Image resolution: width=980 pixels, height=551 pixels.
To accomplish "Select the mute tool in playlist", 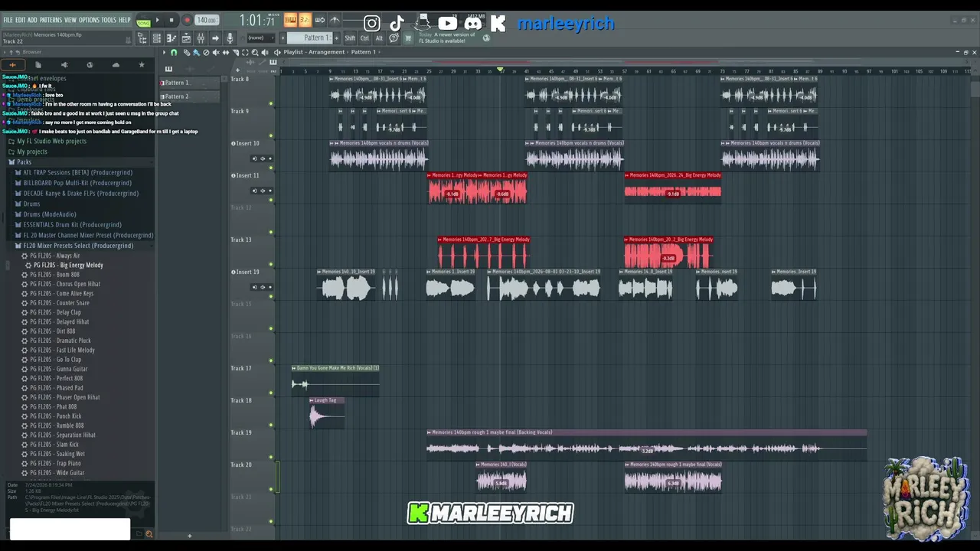I will tap(216, 52).
